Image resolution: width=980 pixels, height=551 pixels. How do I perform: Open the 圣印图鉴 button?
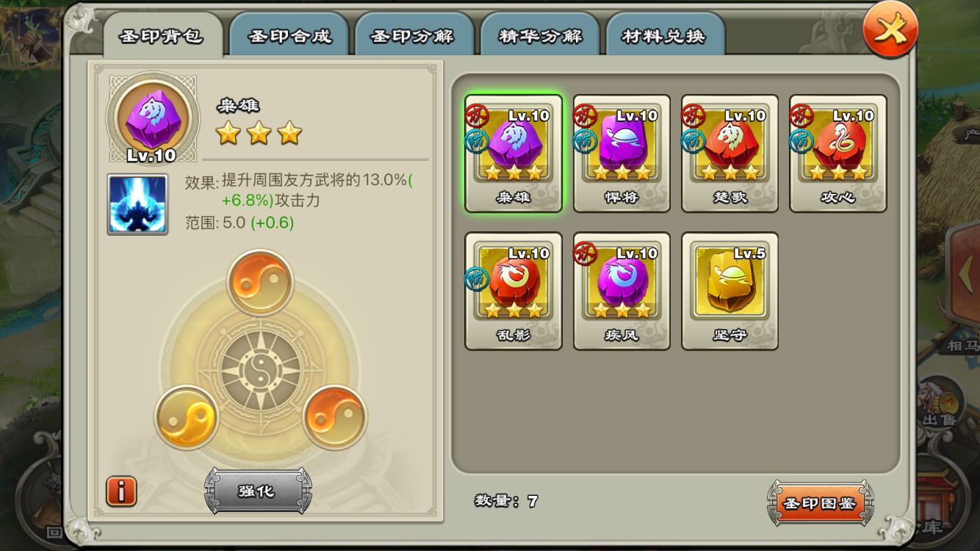(820, 504)
